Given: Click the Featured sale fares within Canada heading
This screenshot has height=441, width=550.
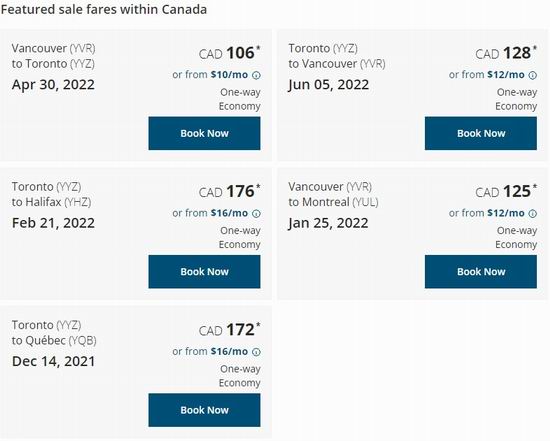Looking at the screenshot, I should coord(104,9).
